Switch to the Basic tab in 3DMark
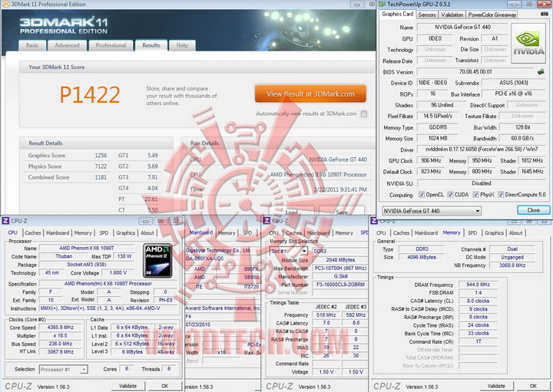Screen dimensions: 553x392 32,45
